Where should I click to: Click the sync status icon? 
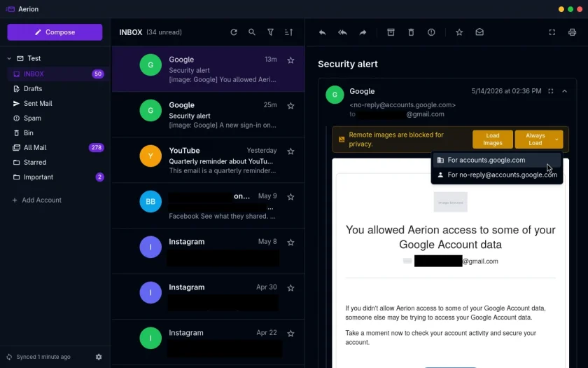[9, 357]
